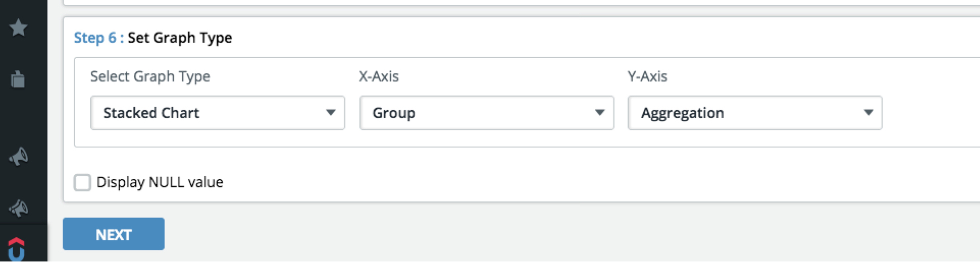Click the 'Select Graph Type' field label
The image size is (980, 263).
pyautogui.click(x=150, y=77)
